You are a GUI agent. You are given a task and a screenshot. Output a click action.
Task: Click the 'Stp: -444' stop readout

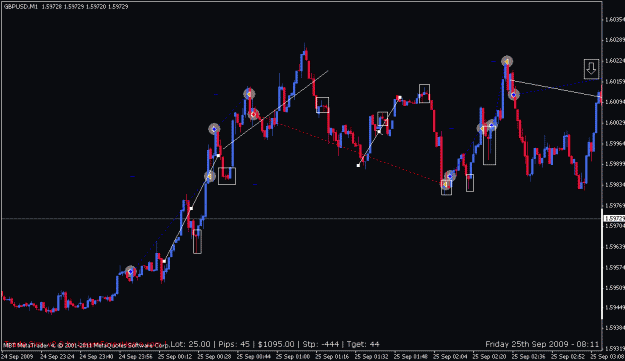tap(321, 344)
